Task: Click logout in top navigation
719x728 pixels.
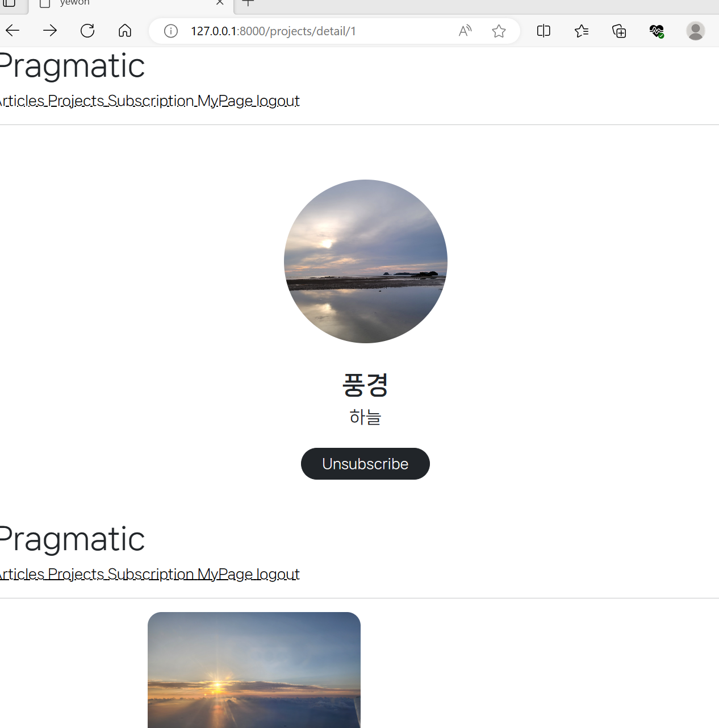Action: pos(278,101)
